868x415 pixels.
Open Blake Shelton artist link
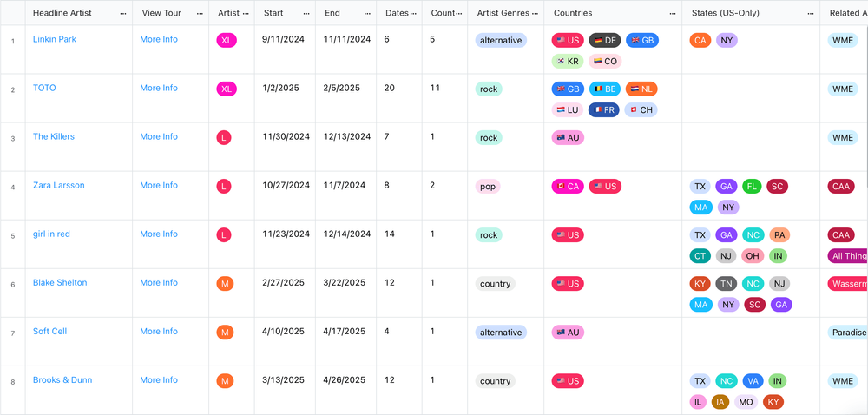click(x=60, y=283)
